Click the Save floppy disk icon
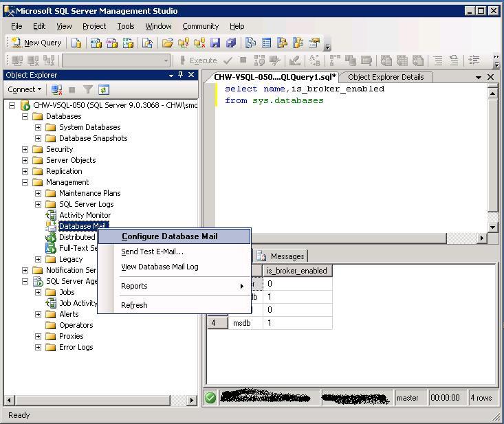The height and width of the screenshot is (424, 504). [x=215, y=43]
